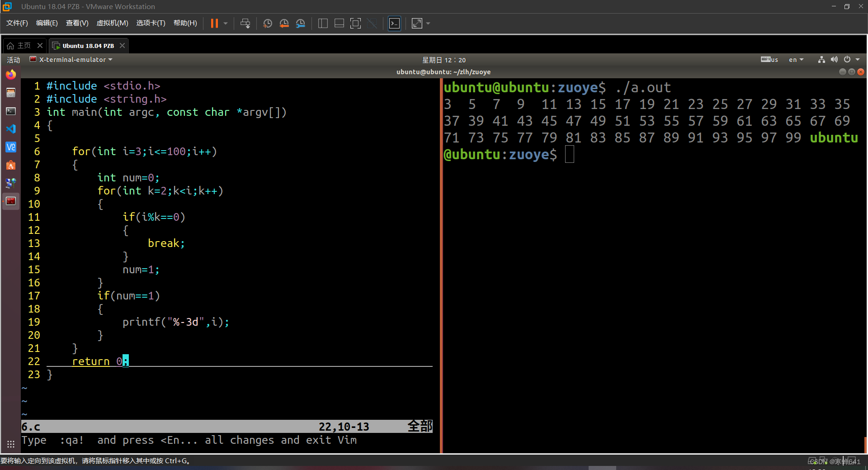868x470 pixels.
Task: Click the #include <string.h> line
Action: (x=107, y=99)
